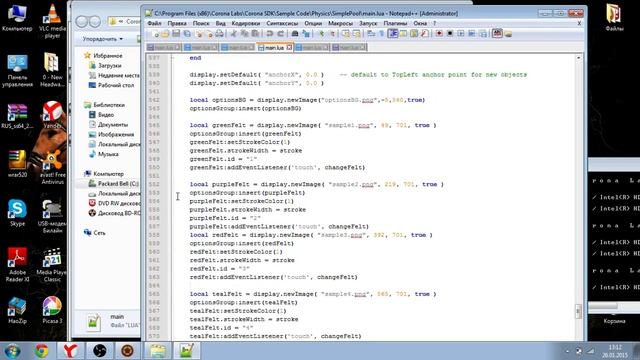Viewport: 640px width, 360px height.
Task: Select Видео library in Explorer sidebar
Action: 102,115
